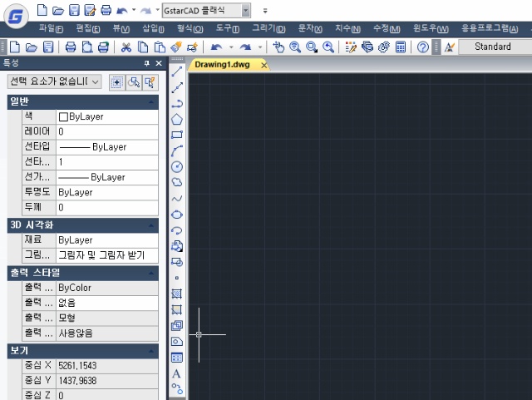532x400 pixels.
Task: Select the Circle draw tool
Action: pyautogui.click(x=177, y=166)
